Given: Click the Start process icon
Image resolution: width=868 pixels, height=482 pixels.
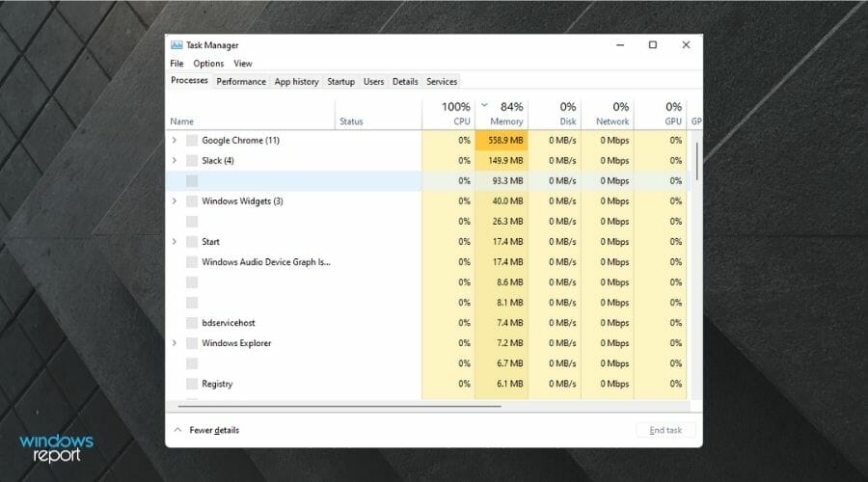Looking at the screenshot, I should pyautogui.click(x=192, y=242).
